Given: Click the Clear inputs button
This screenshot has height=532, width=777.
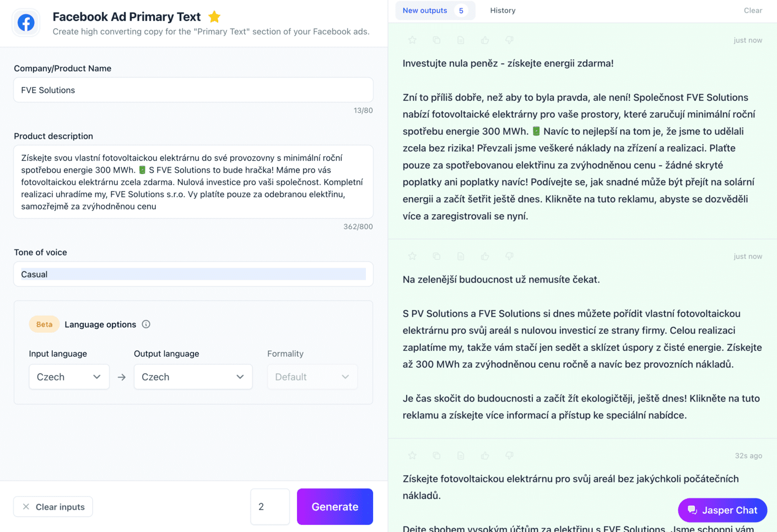Looking at the screenshot, I should click(53, 507).
